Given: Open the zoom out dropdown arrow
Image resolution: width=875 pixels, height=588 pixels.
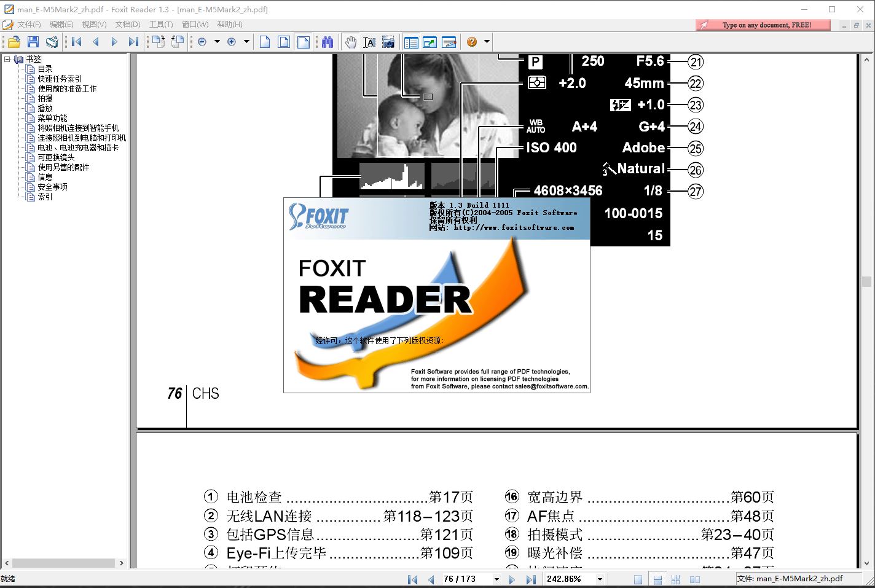Looking at the screenshot, I should tap(217, 42).
